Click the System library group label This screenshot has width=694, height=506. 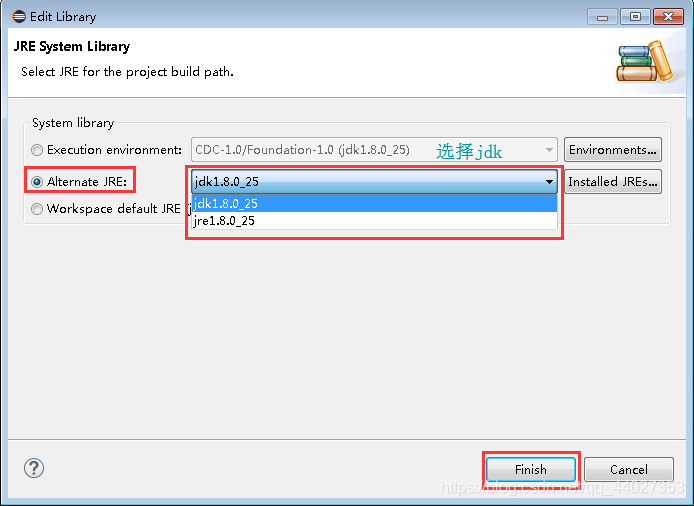[x=73, y=123]
